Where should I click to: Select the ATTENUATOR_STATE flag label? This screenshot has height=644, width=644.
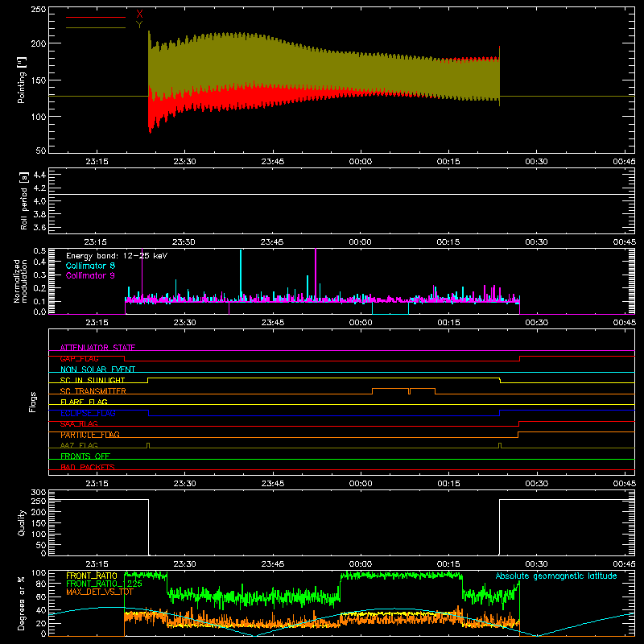coord(97,348)
